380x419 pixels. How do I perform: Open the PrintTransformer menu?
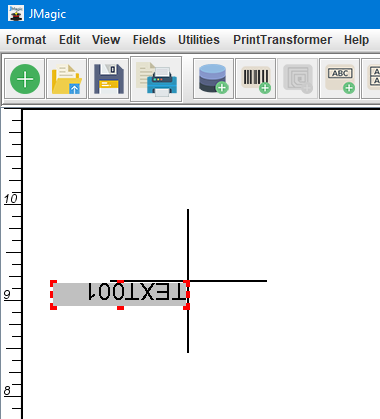pyautogui.click(x=282, y=40)
